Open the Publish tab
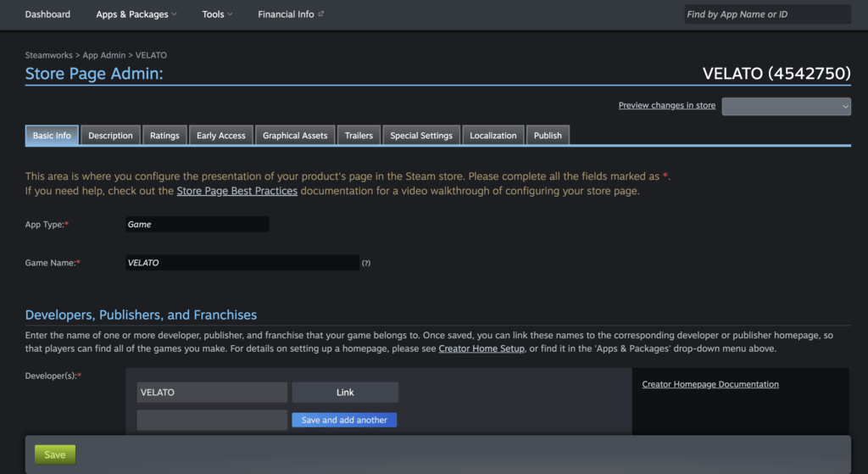The height and width of the screenshot is (474, 868). [548, 136]
